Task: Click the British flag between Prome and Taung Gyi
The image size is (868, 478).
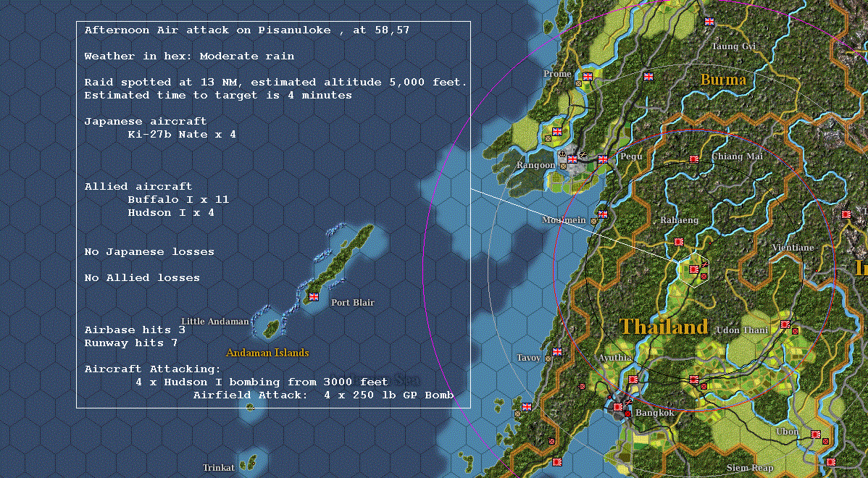Action: (648, 77)
